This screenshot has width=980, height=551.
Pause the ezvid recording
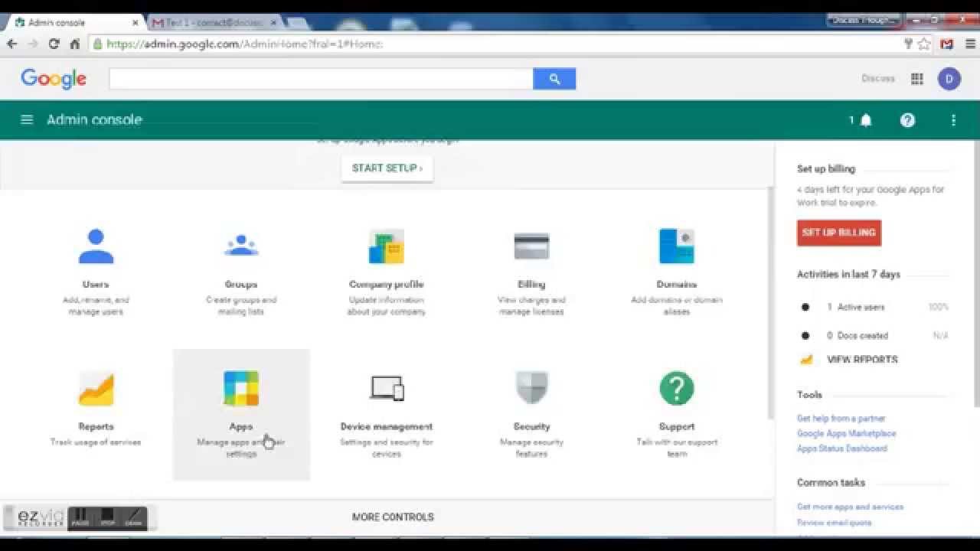click(80, 518)
